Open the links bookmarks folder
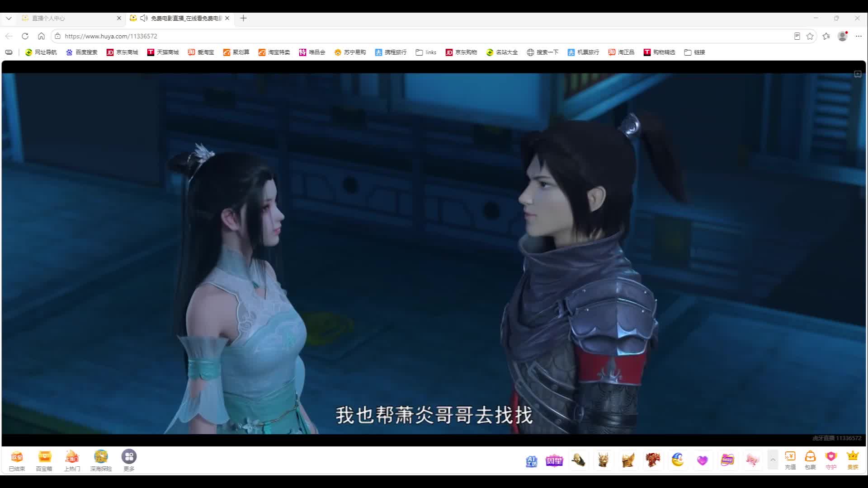 coord(426,52)
